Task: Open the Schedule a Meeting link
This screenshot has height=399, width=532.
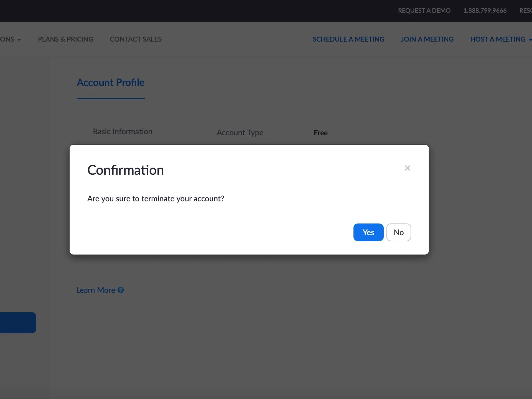Action: [348, 39]
